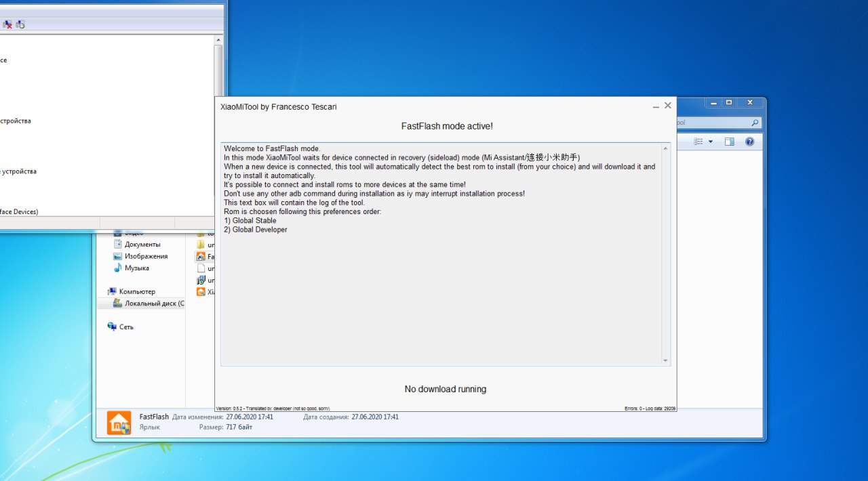
Task: Click the 'No download running' status text
Action: [x=446, y=389]
